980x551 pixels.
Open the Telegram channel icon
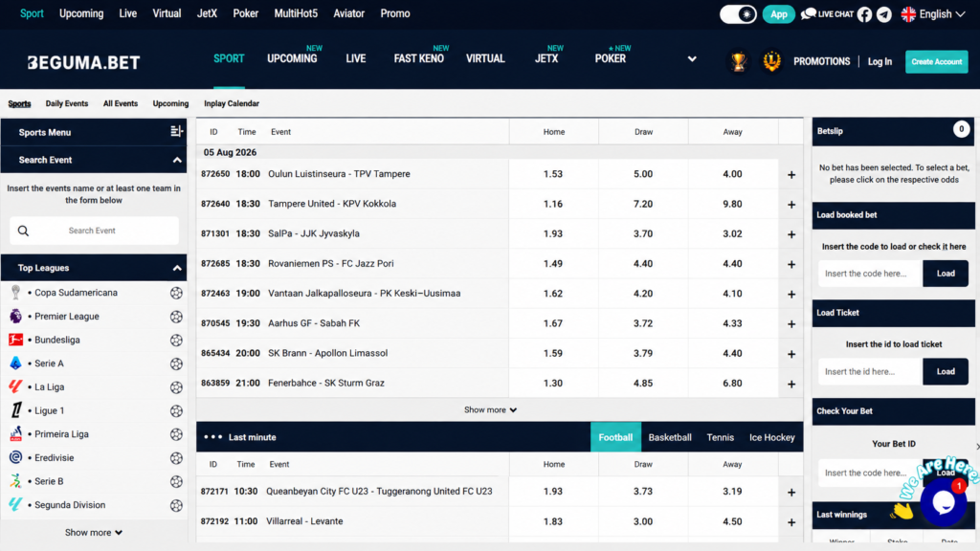(x=883, y=14)
